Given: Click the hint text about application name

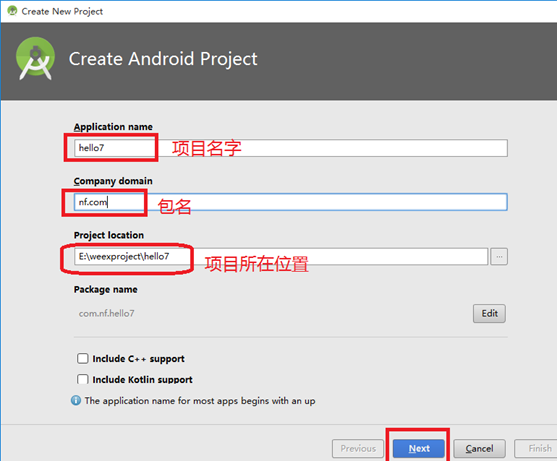Looking at the screenshot, I should 200,401.
